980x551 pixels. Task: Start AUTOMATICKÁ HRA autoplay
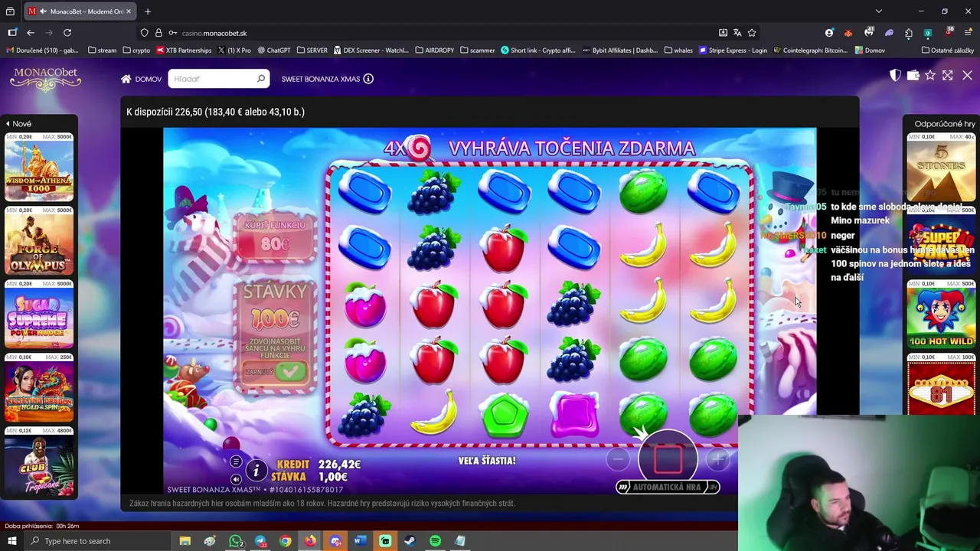[x=668, y=487]
